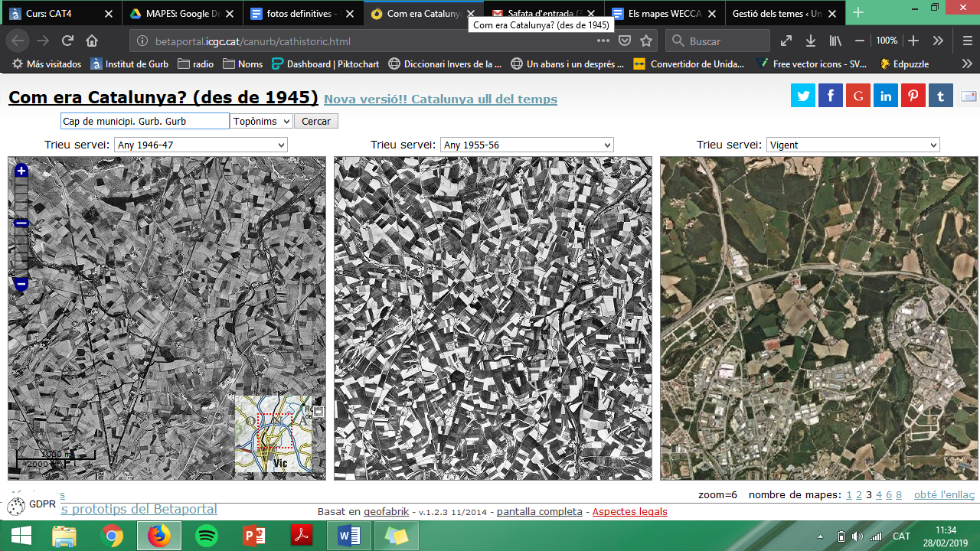980x551 pixels.
Task: Click the map zoom-in plus button
Action: pos(21,171)
